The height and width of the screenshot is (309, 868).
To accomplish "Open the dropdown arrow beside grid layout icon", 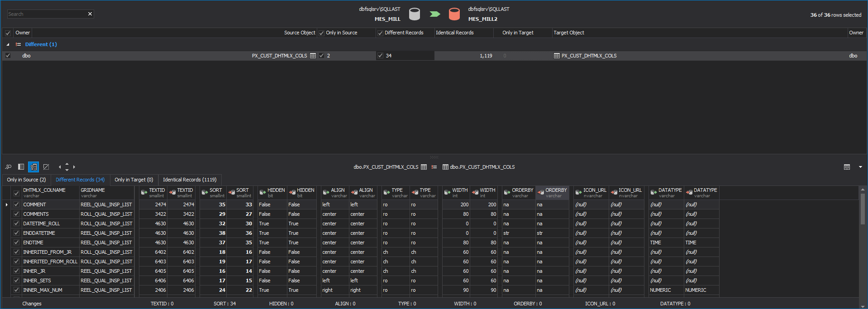I will tap(860, 167).
